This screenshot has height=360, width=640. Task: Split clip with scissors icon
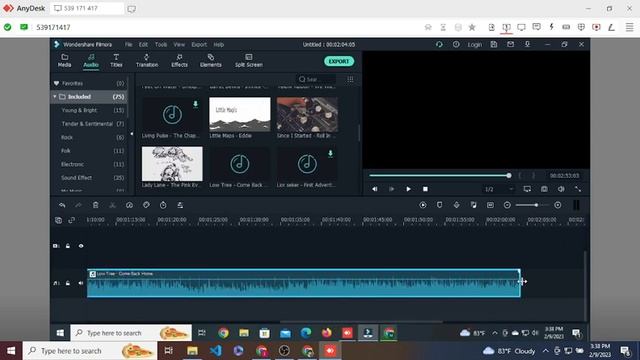(112, 205)
